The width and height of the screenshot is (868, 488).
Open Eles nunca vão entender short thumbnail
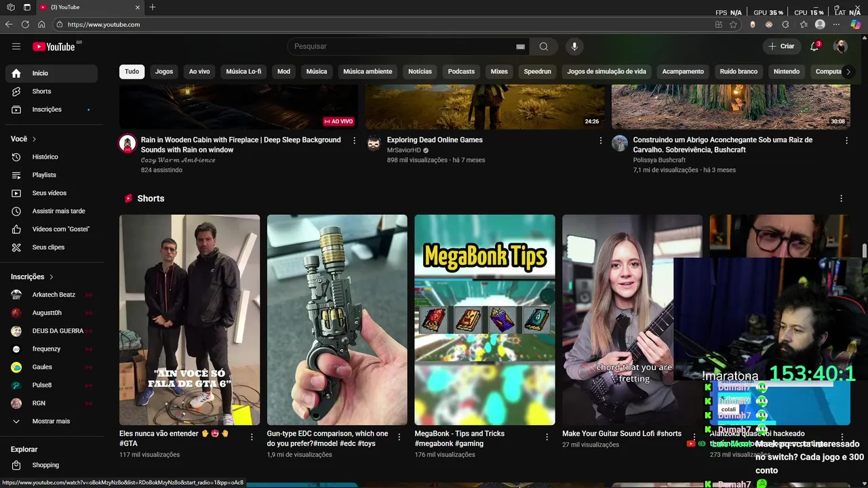click(190, 320)
